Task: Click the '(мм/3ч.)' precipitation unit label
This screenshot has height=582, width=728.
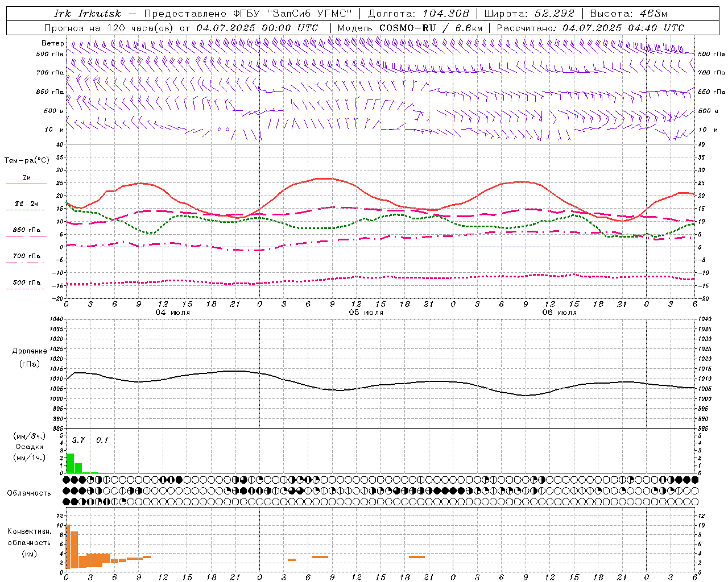Action: 29,436
